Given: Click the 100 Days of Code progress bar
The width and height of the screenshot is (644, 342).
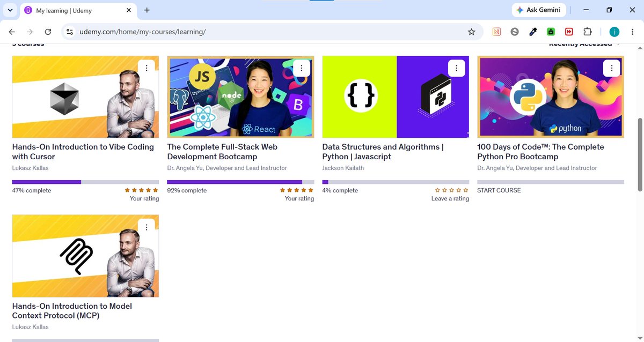Looking at the screenshot, I should tap(551, 182).
